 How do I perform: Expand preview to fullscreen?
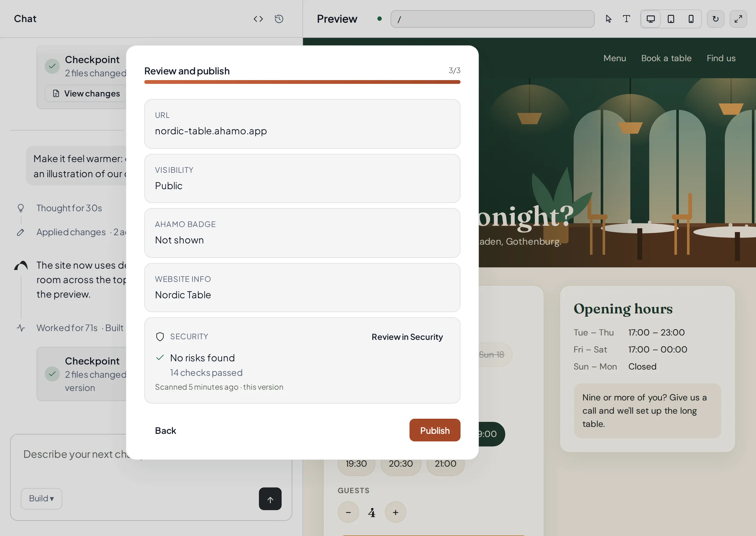pyautogui.click(x=738, y=19)
